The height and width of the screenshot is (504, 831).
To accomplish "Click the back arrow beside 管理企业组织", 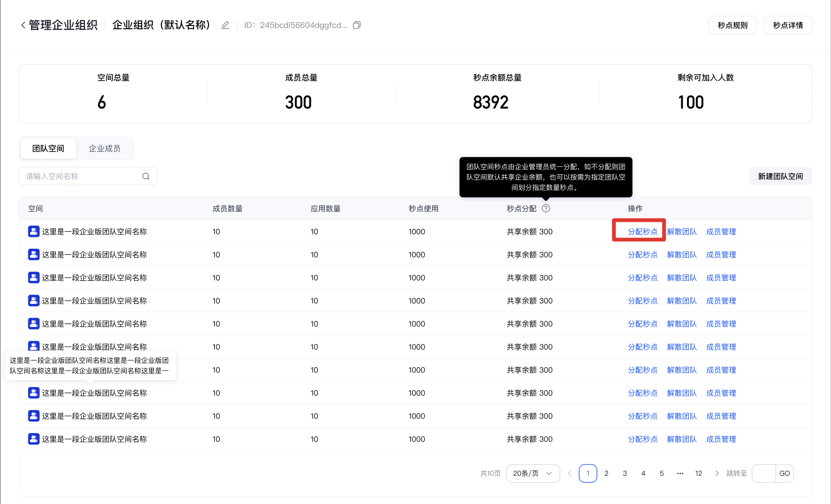I will [x=23, y=25].
